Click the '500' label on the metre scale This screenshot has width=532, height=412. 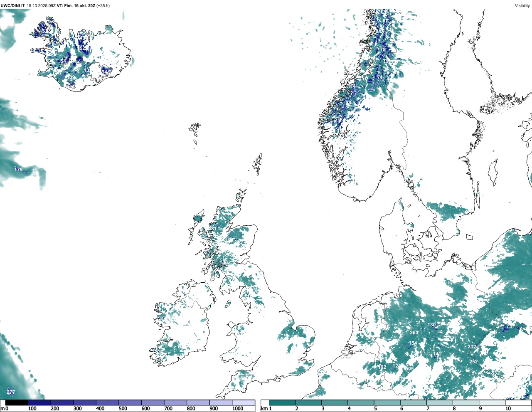click(123, 409)
